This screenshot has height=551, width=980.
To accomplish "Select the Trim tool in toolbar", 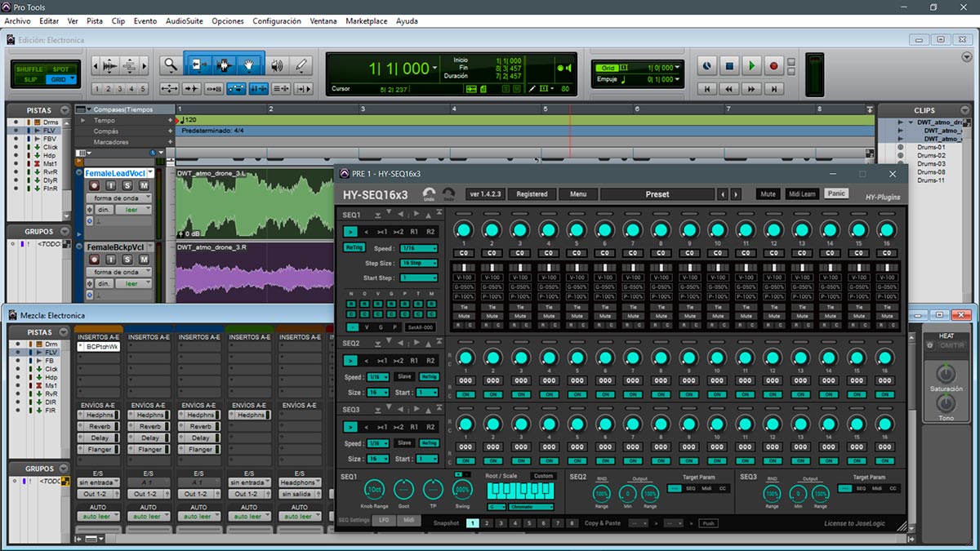I will (198, 65).
